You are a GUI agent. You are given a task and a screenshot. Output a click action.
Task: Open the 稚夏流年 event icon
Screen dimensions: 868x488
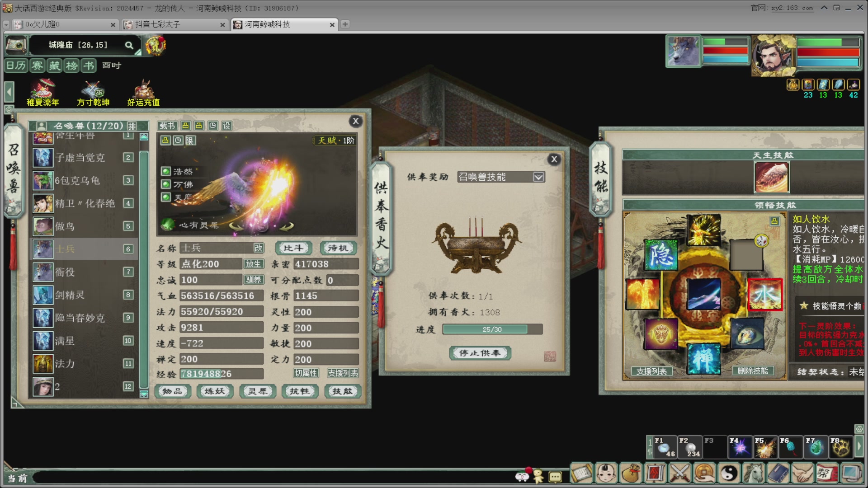coord(42,93)
